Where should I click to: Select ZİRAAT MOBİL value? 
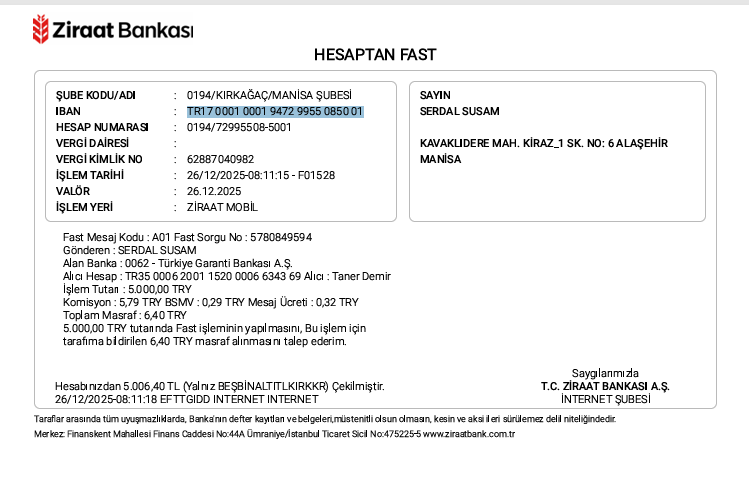click(222, 207)
